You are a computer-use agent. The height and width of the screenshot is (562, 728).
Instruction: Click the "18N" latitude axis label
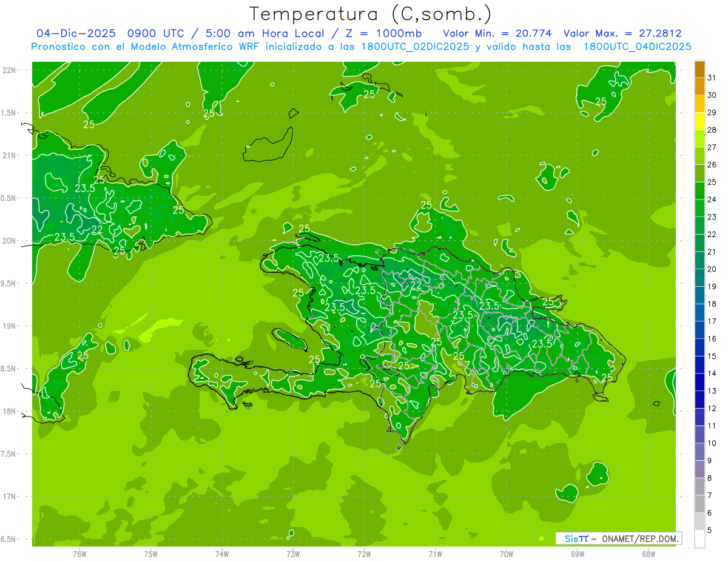(x=8, y=411)
